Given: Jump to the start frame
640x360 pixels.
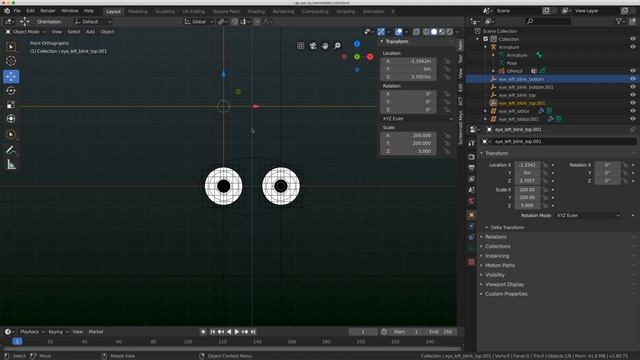Looking at the screenshot, I should (x=213, y=332).
